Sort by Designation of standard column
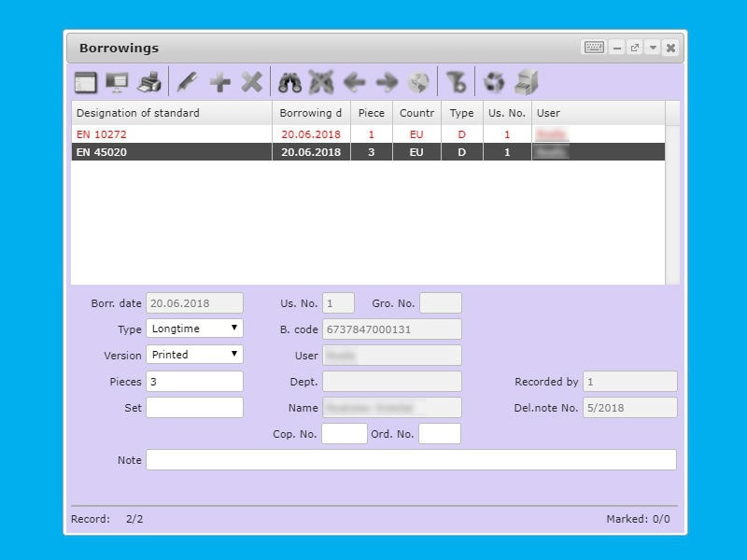Viewport: 747px width, 560px height. pyautogui.click(x=172, y=113)
